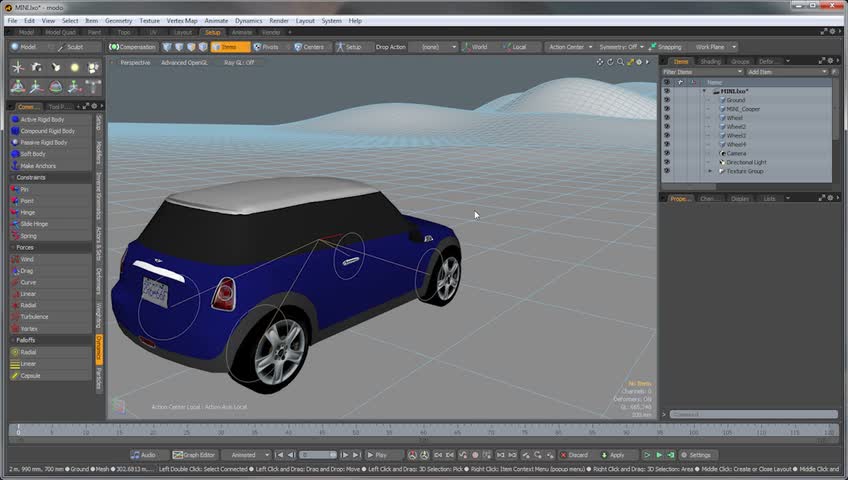Open the Graph Editor

coord(196,455)
